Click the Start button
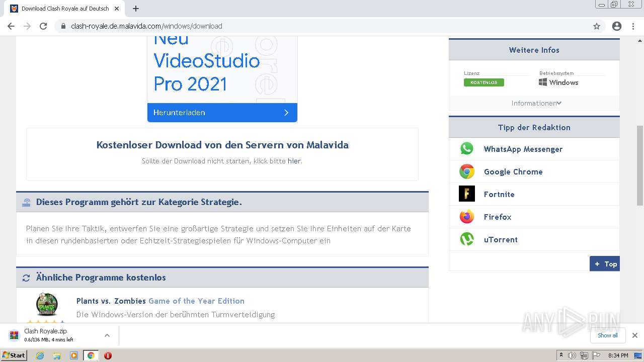 [x=14, y=355]
